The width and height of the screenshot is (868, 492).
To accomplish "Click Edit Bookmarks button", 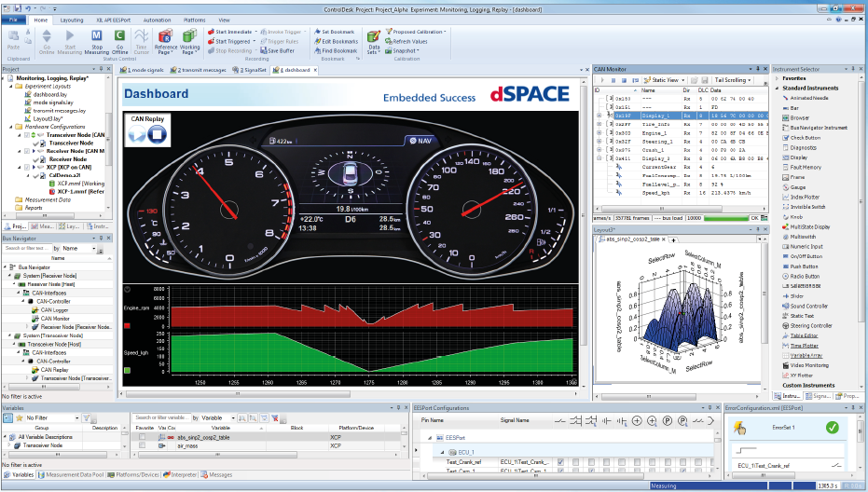I will tap(336, 42).
